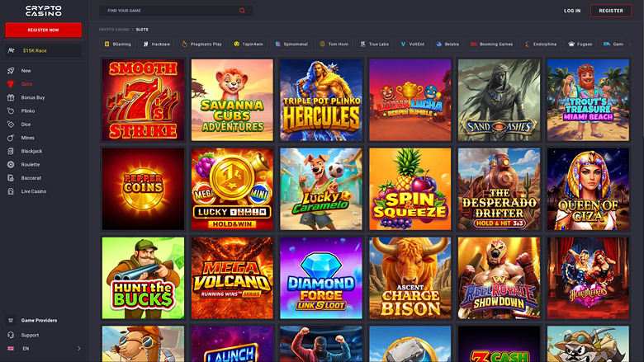
Task: Filter by Pragmatic Play provider
Action: coord(202,44)
